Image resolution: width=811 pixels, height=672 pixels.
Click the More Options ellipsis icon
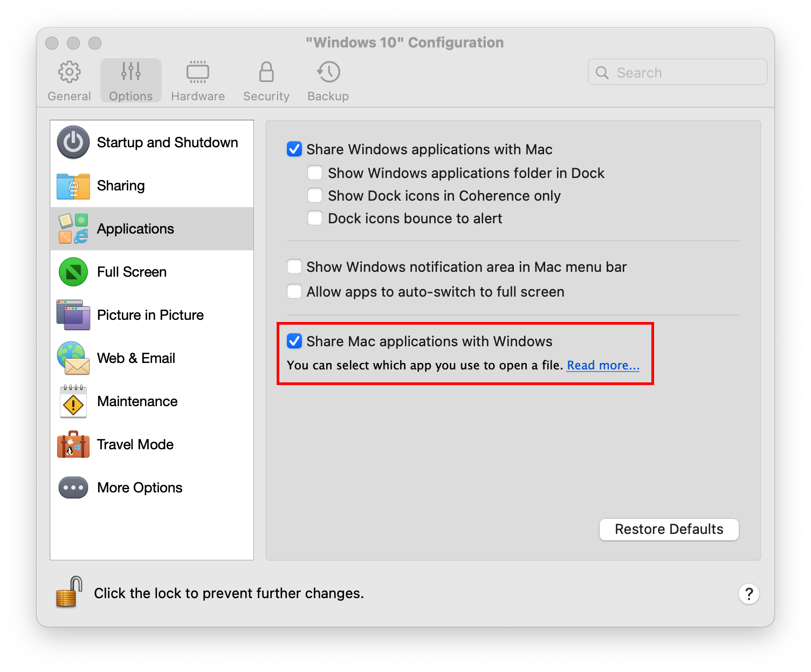pyautogui.click(x=73, y=488)
